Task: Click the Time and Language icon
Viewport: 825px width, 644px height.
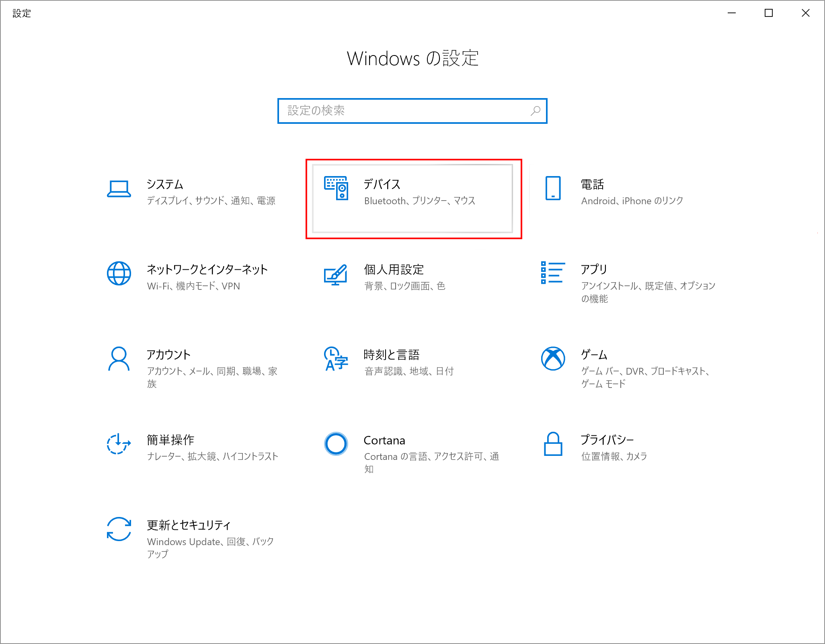Action: click(336, 359)
